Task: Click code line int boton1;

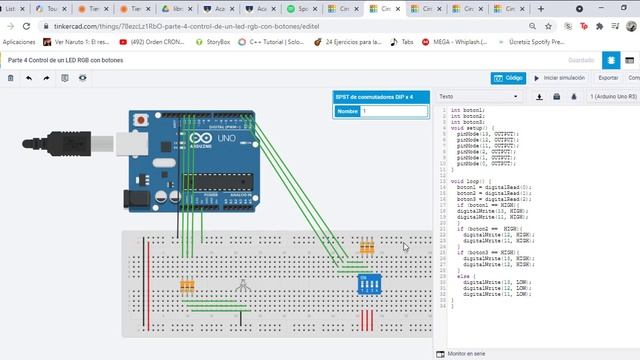Action: pyautogui.click(x=468, y=110)
